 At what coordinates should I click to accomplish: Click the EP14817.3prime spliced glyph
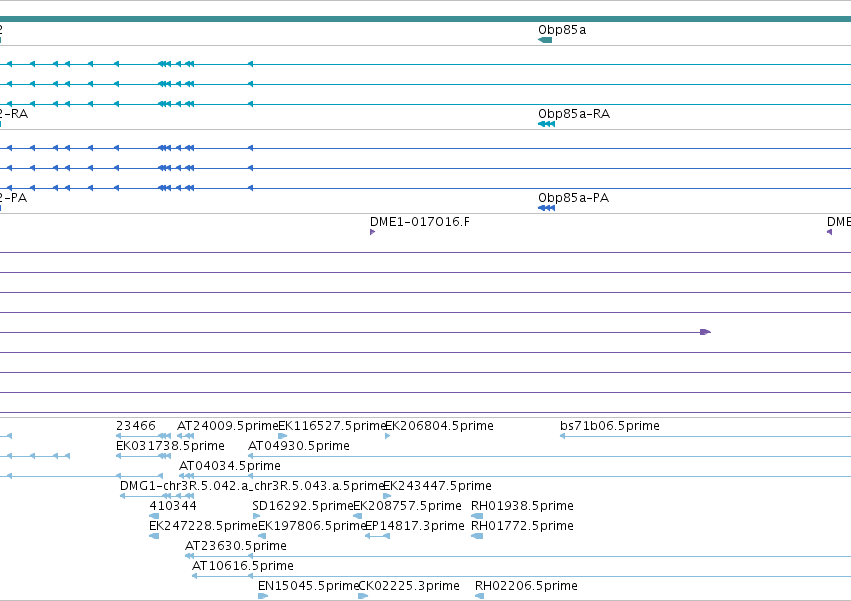coord(377,536)
